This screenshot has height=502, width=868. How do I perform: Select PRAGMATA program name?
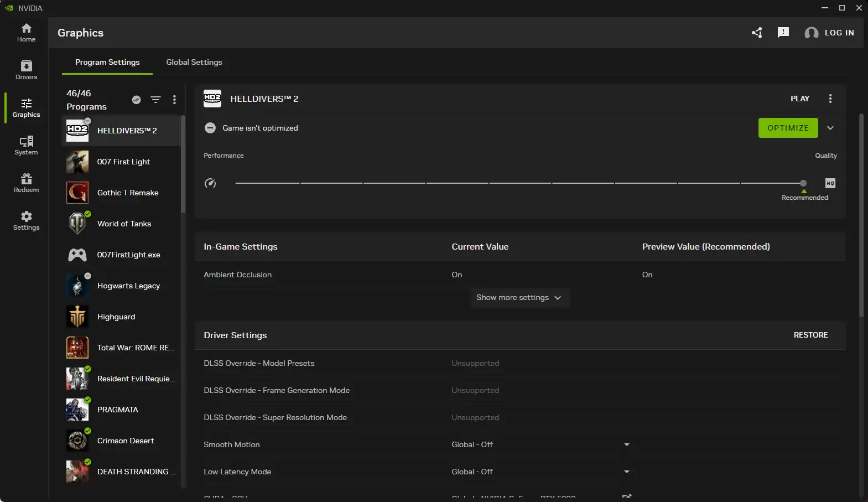(118, 410)
